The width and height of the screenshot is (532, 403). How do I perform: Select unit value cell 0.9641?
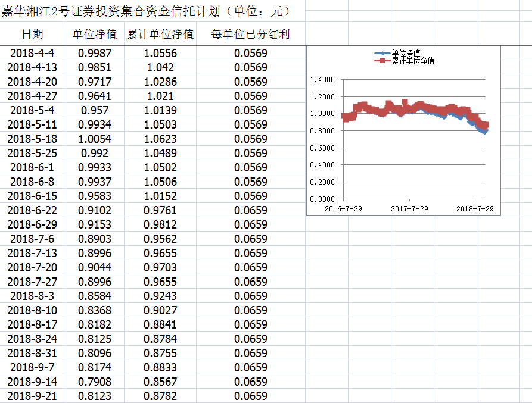[x=95, y=96]
